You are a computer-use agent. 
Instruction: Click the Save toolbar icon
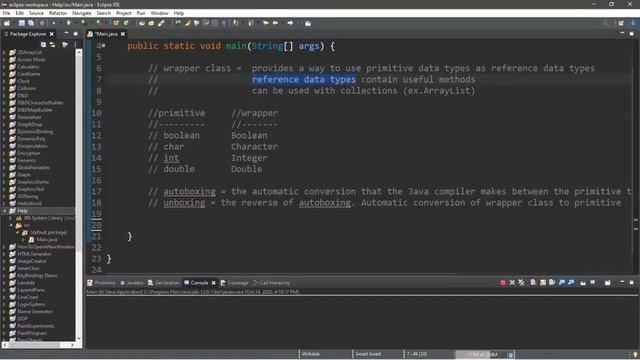pyautogui.click(x=22, y=23)
